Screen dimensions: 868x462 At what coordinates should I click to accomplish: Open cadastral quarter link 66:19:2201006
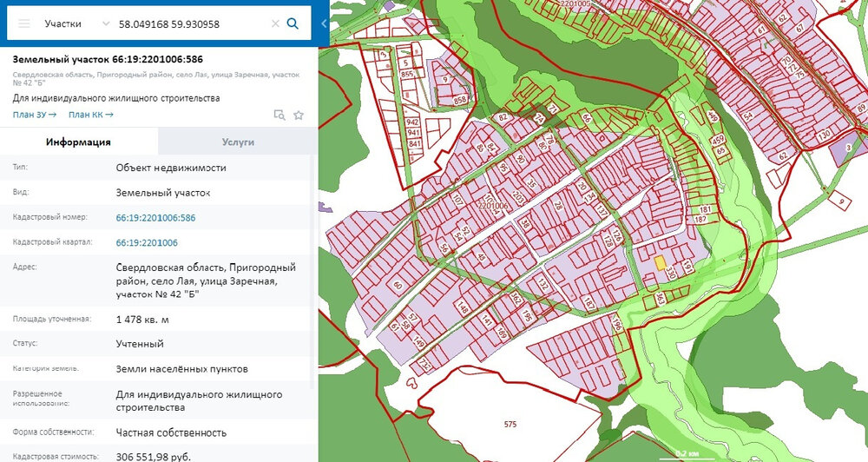click(x=147, y=242)
